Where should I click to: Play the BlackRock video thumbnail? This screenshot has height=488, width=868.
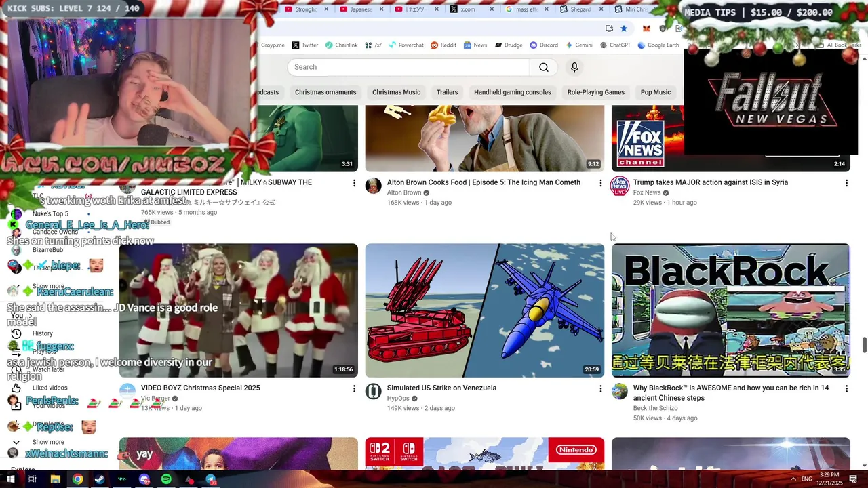730,310
